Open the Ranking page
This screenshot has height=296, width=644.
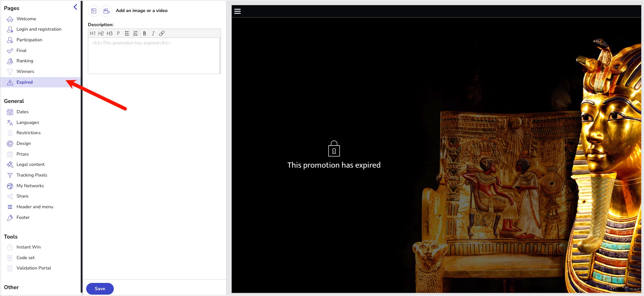[25, 61]
